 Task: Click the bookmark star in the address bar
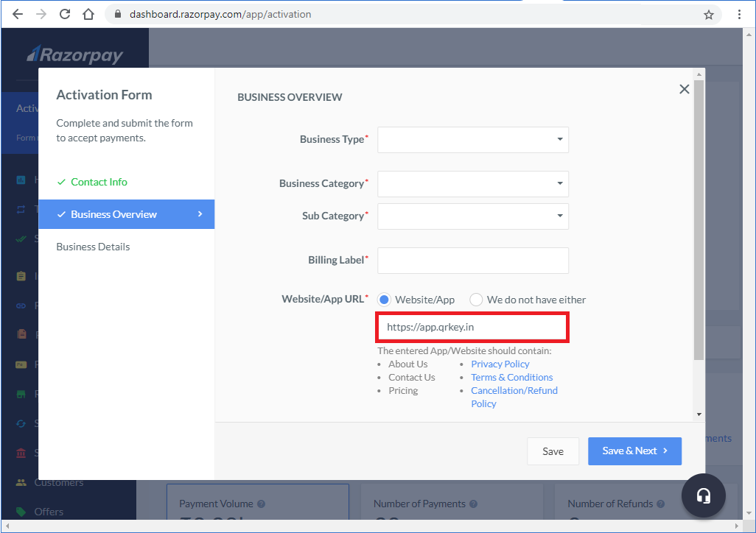[x=708, y=14]
